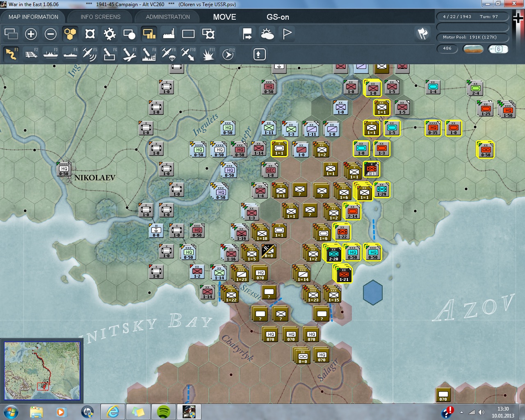Screen dimensions: 525x420
Task: Select F2 rail movement mode
Action: [31, 54]
